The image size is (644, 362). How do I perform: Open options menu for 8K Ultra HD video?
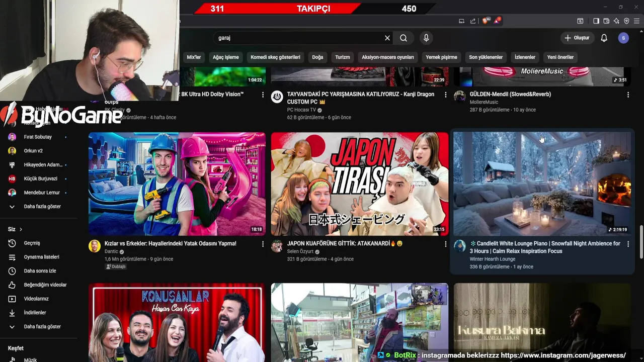[x=263, y=95]
